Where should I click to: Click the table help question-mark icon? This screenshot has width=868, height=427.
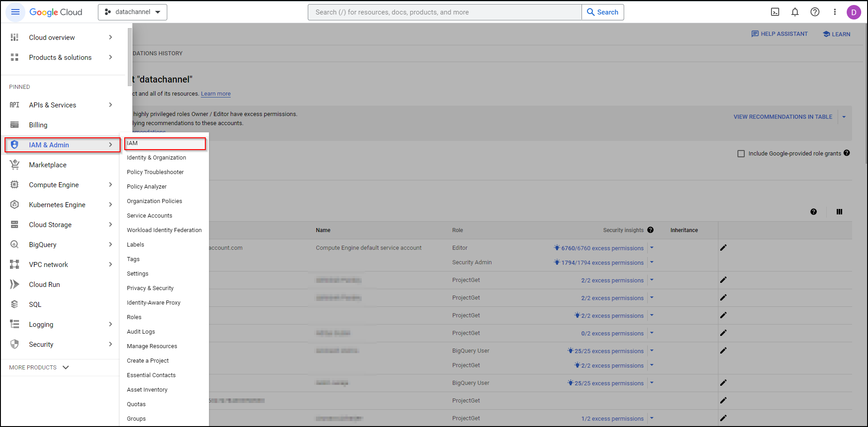click(x=814, y=212)
